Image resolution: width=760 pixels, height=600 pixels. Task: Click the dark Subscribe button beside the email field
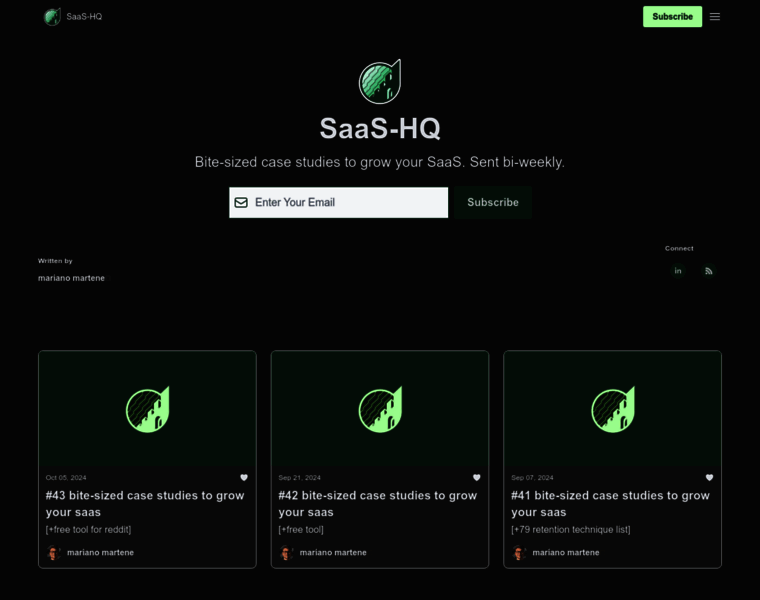pos(492,203)
